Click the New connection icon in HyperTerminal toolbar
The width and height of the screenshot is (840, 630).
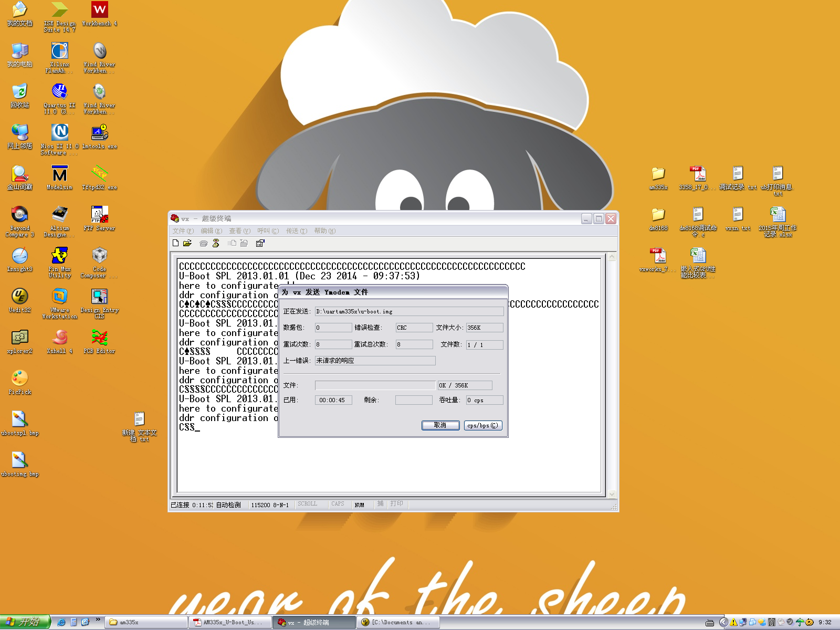176,243
